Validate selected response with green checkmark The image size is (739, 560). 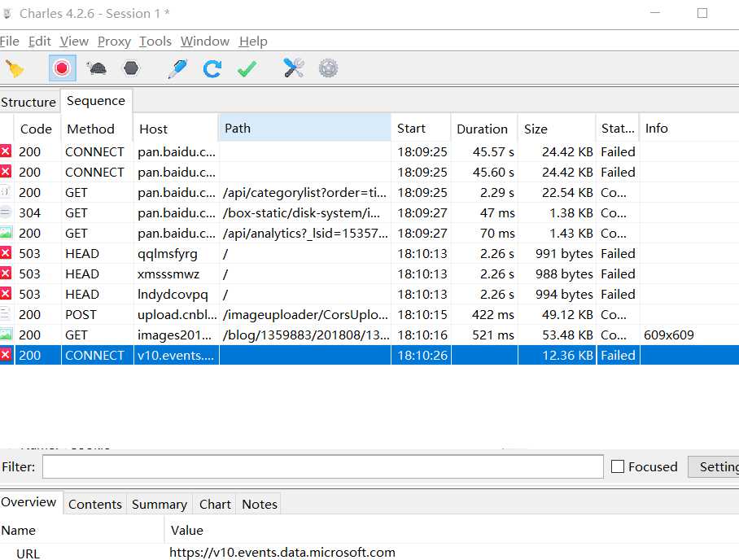click(x=247, y=69)
